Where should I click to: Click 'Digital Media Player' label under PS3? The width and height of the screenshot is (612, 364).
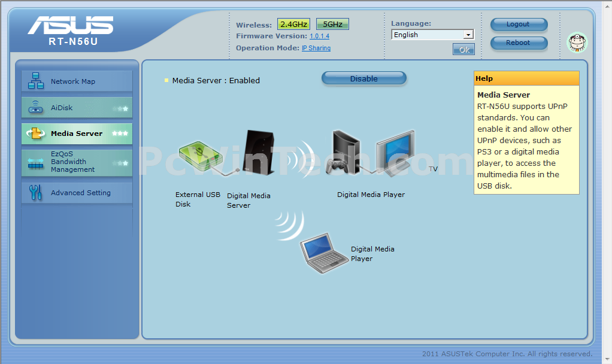click(371, 195)
